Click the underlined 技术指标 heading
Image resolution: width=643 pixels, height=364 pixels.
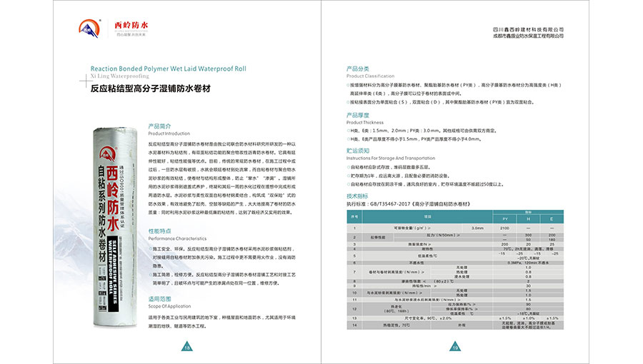click(x=357, y=195)
